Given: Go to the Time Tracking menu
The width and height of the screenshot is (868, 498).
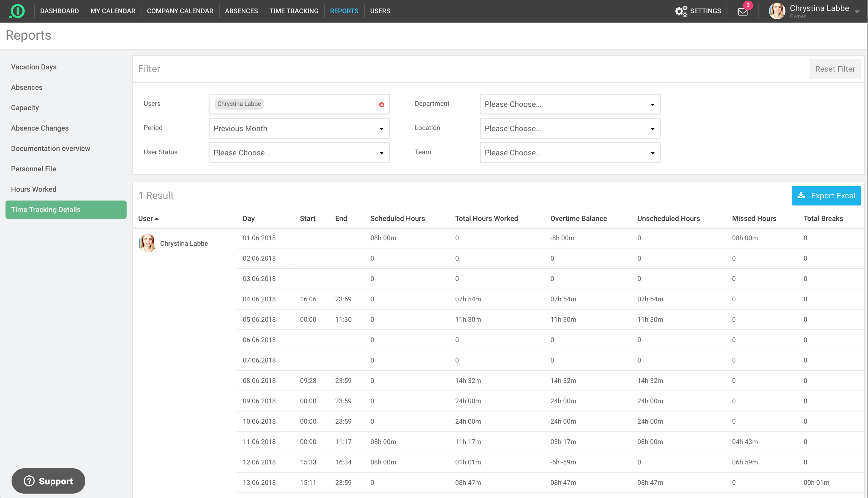Looking at the screenshot, I should (294, 11).
